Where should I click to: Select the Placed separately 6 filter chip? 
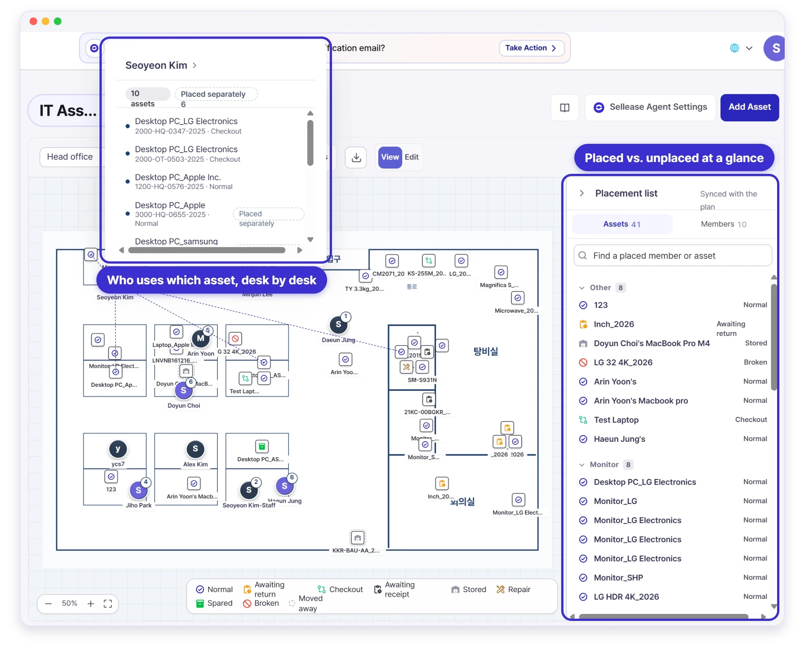click(x=216, y=94)
